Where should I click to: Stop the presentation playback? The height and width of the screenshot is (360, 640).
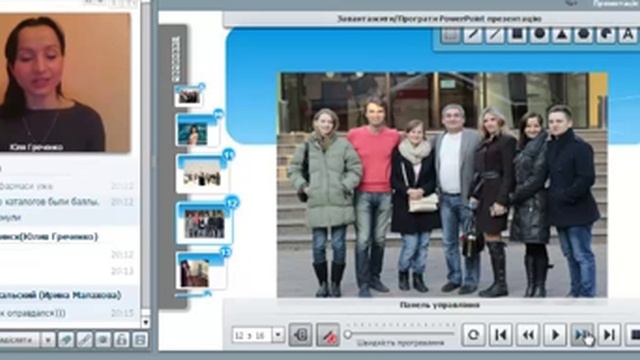(x=634, y=335)
